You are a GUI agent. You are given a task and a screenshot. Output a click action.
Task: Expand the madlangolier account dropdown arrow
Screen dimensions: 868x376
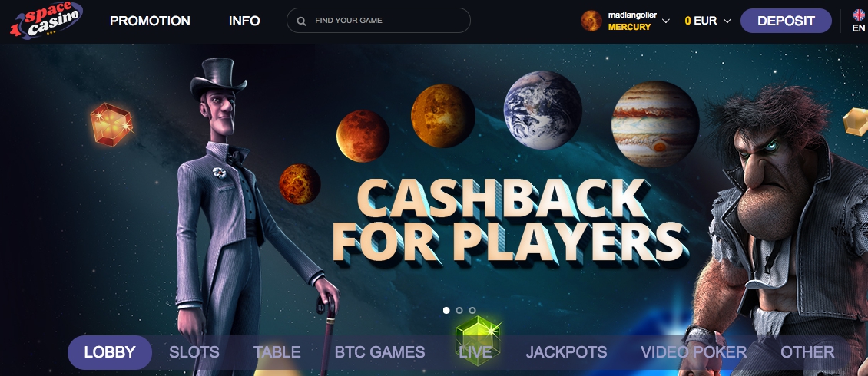point(666,21)
